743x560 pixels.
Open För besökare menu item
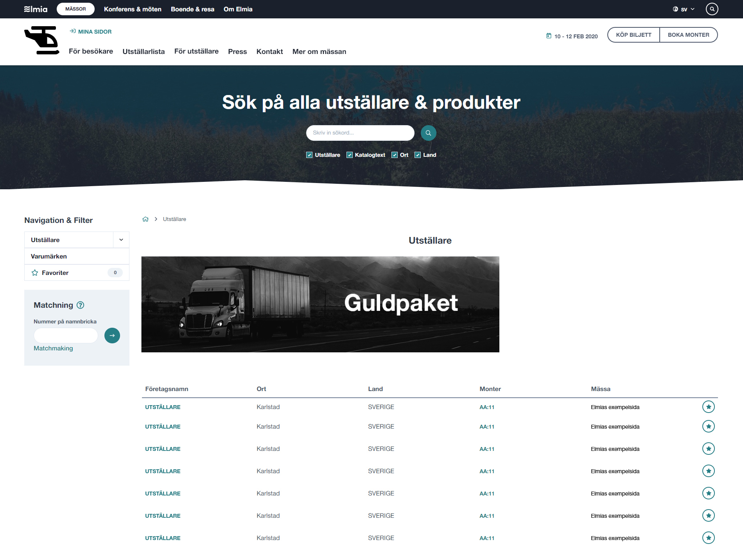point(91,51)
